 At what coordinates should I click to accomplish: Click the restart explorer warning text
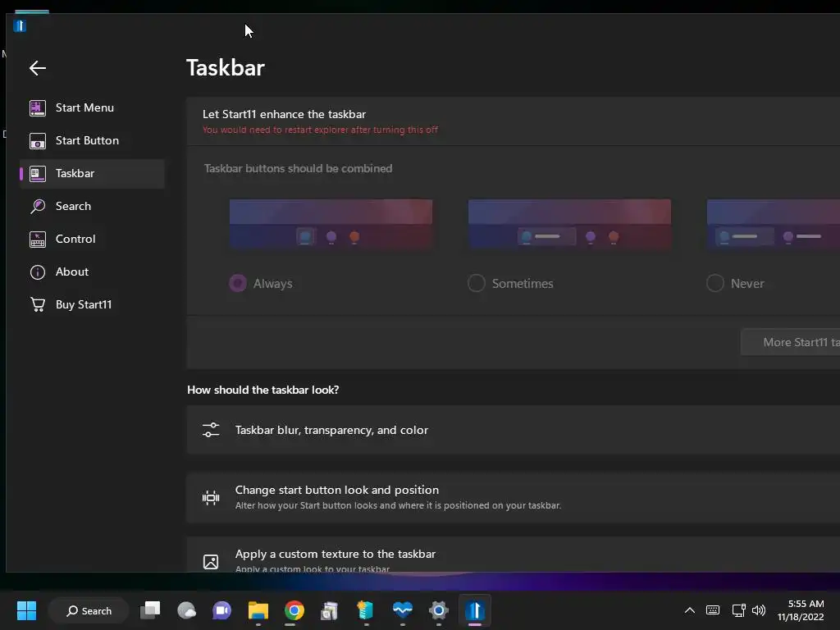pyautogui.click(x=320, y=130)
